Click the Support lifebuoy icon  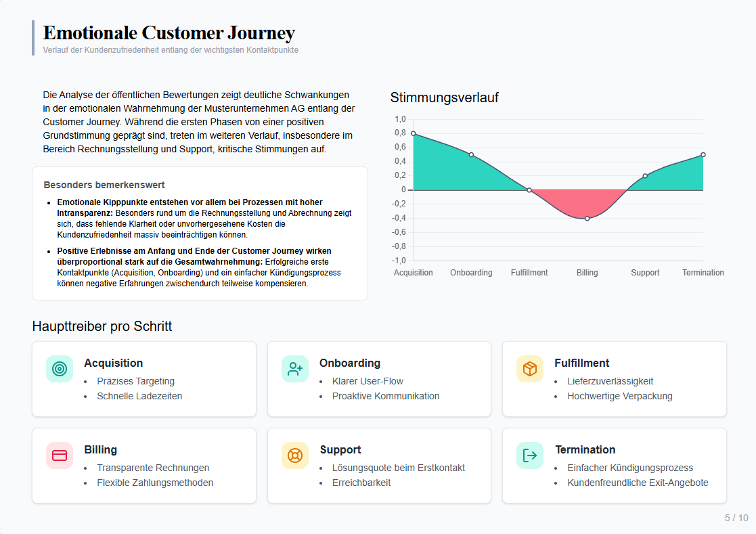point(295,455)
